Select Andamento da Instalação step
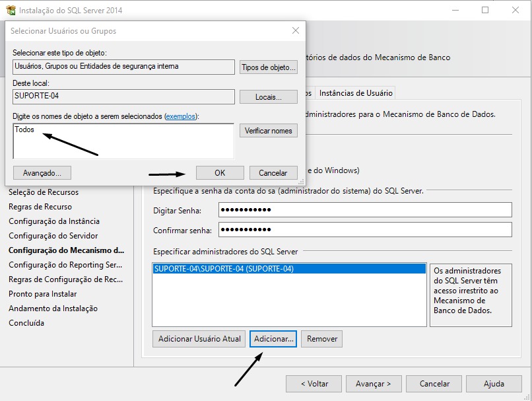This screenshot has width=532, height=401. [53, 309]
